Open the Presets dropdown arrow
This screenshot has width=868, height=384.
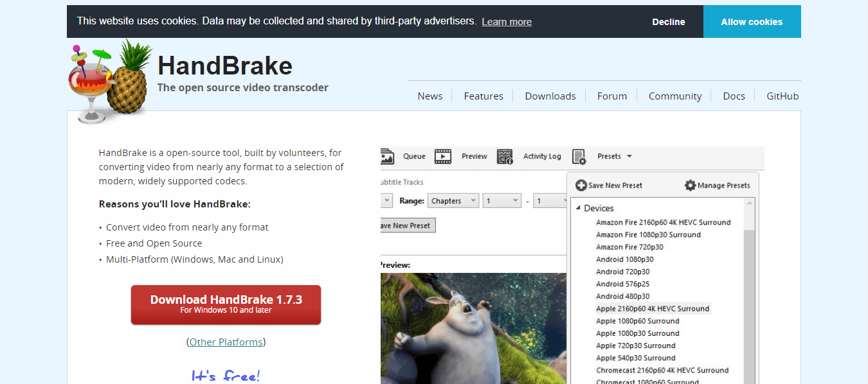[629, 156]
